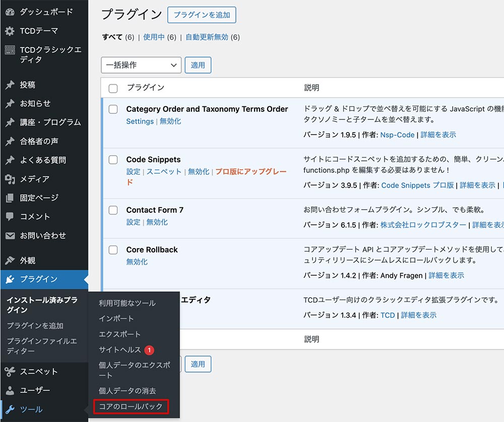Image resolution: width=504 pixels, height=422 pixels.
Task: Click the ツール wrench icon
Action: point(11,409)
